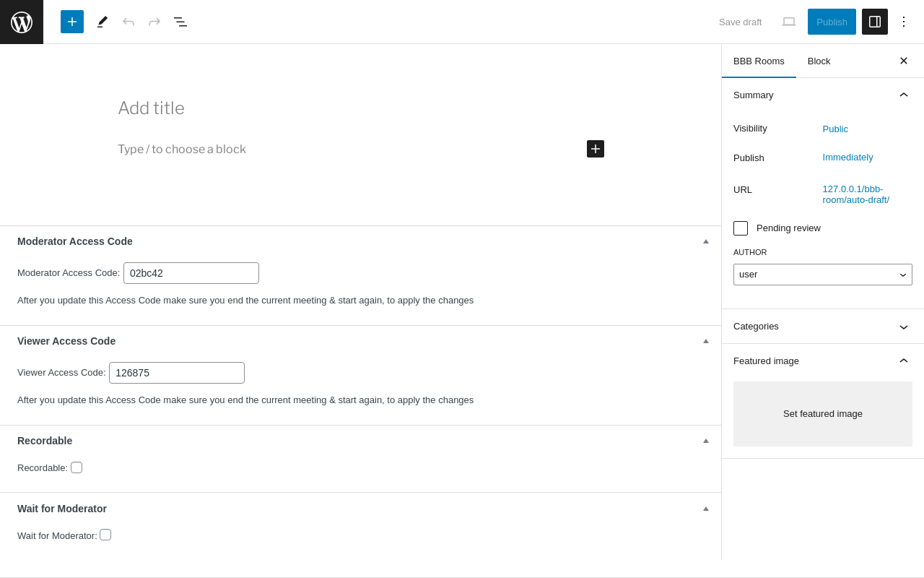Click the inline add block button

coord(596,149)
